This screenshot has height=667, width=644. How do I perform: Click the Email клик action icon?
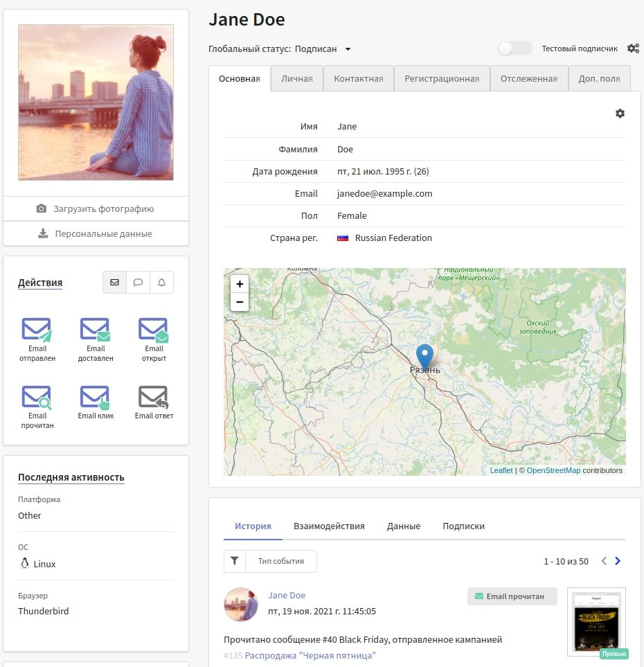click(96, 398)
